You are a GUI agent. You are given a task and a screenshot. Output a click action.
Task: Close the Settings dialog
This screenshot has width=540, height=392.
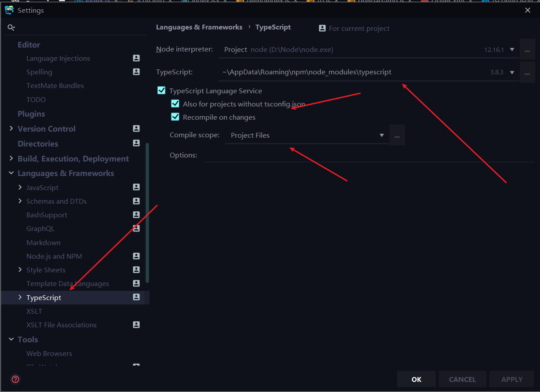pyautogui.click(x=528, y=10)
